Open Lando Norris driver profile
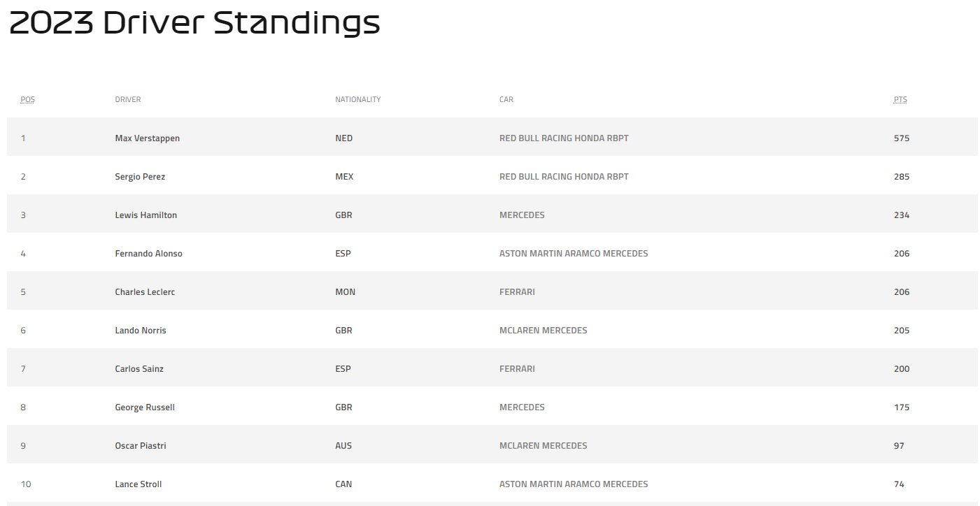The width and height of the screenshot is (980, 506). [141, 331]
